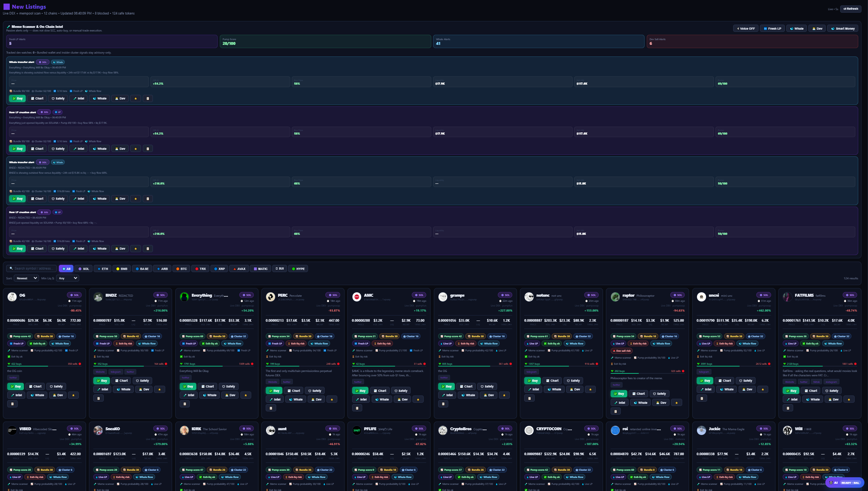
Task: Open the Chart for the OG token
Action: (x=35, y=386)
